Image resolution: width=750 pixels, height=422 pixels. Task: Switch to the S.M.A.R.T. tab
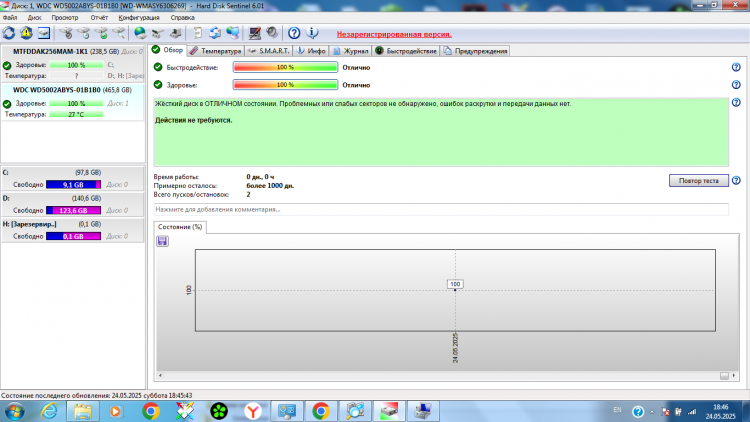[268, 51]
